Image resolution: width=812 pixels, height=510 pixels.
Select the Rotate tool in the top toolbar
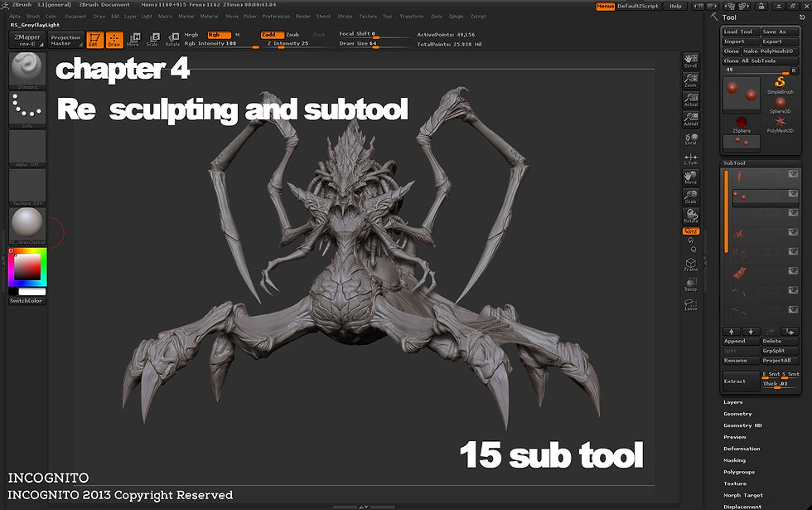click(x=172, y=40)
